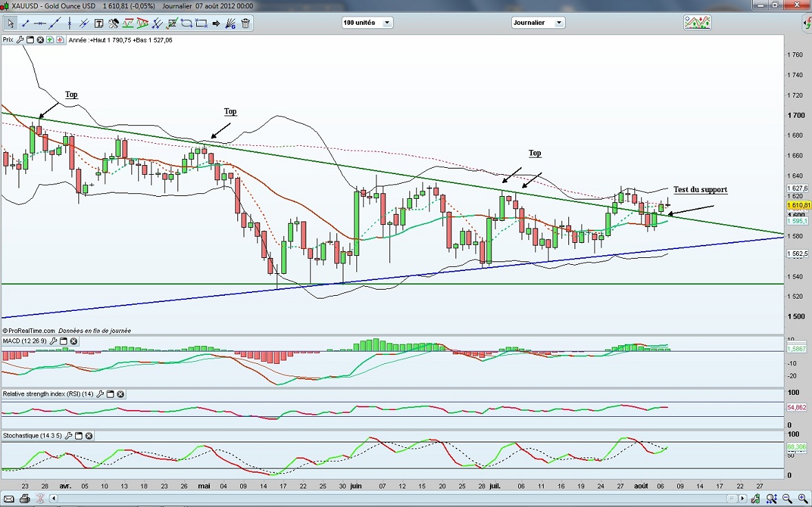This screenshot has height=507, width=812.
Task: Remove the RSI indicator panel
Action: 120,394
